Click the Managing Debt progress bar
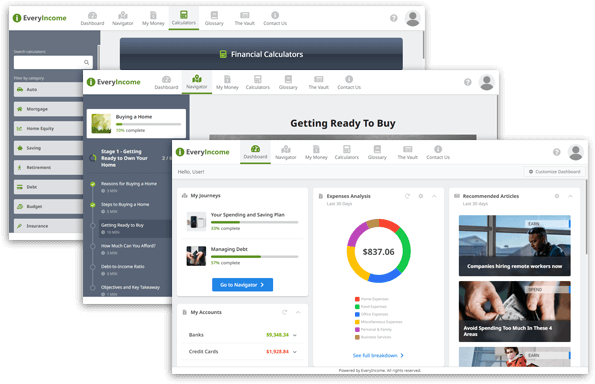 (x=254, y=257)
